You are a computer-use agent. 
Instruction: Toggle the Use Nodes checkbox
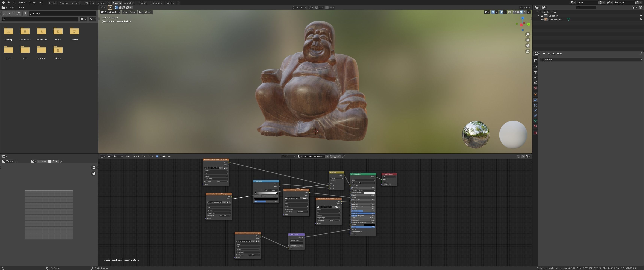click(x=157, y=156)
